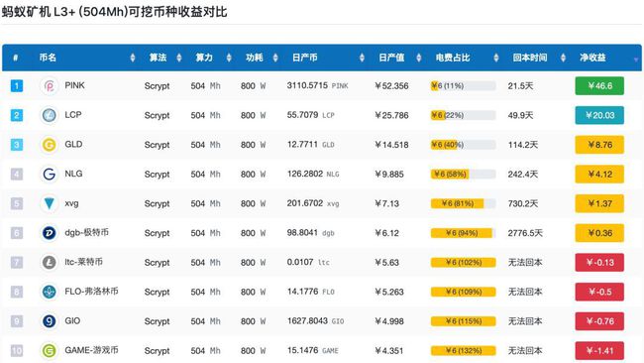Click the 日产值 column header

pos(391,58)
